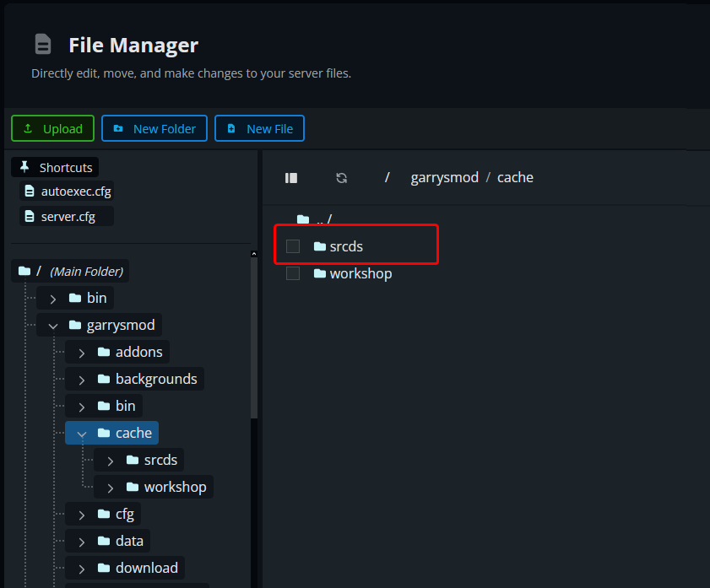This screenshot has height=588, width=710.
Task: Open srcds folder in file list
Action: pyautogui.click(x=346, y=246)
